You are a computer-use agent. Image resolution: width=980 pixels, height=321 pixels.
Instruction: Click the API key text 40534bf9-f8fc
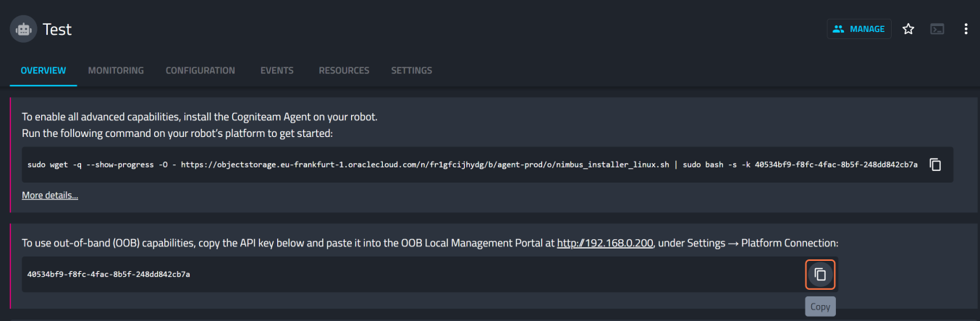109,275
